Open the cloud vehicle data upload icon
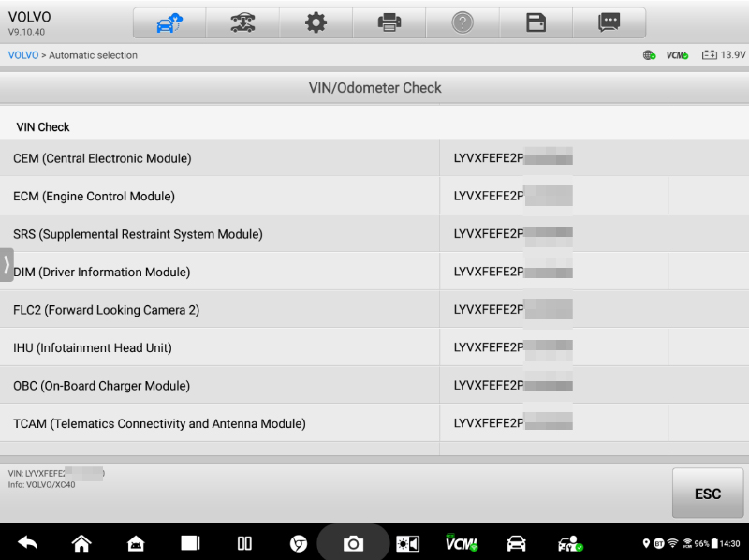The image size is (749, 560). pos(169,22)
